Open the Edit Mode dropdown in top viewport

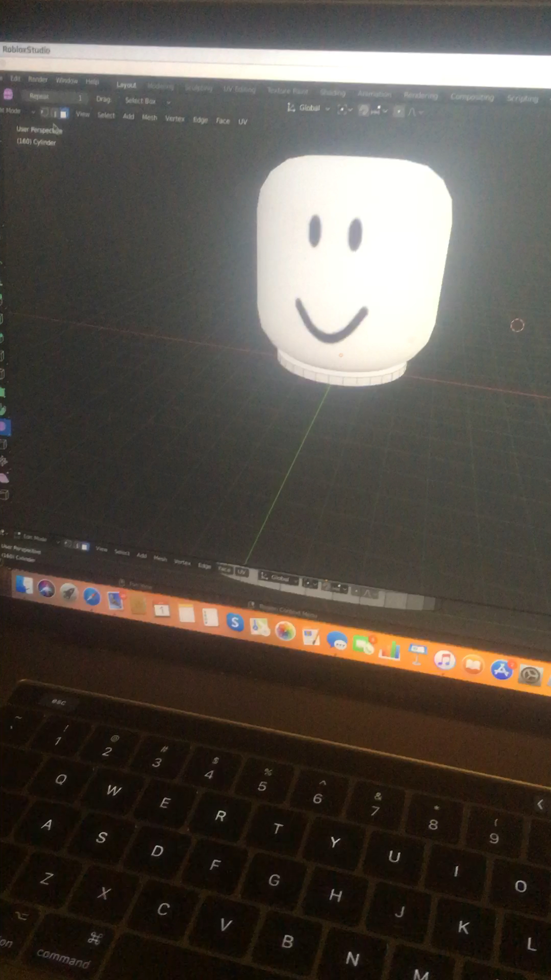click(x=18, y=111)
